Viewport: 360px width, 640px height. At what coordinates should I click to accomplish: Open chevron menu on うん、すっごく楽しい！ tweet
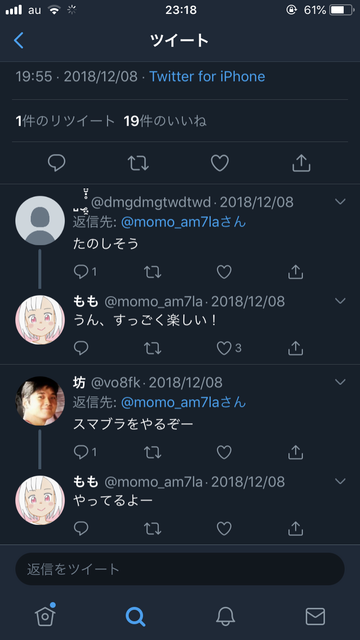point(340,301)
